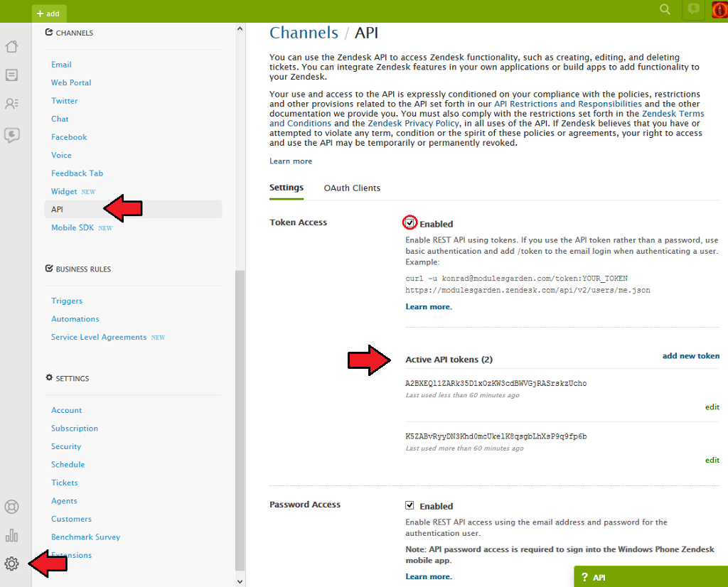
Task: Uncheck the Token Access Enabled checkbox
Action: [409, 223]
